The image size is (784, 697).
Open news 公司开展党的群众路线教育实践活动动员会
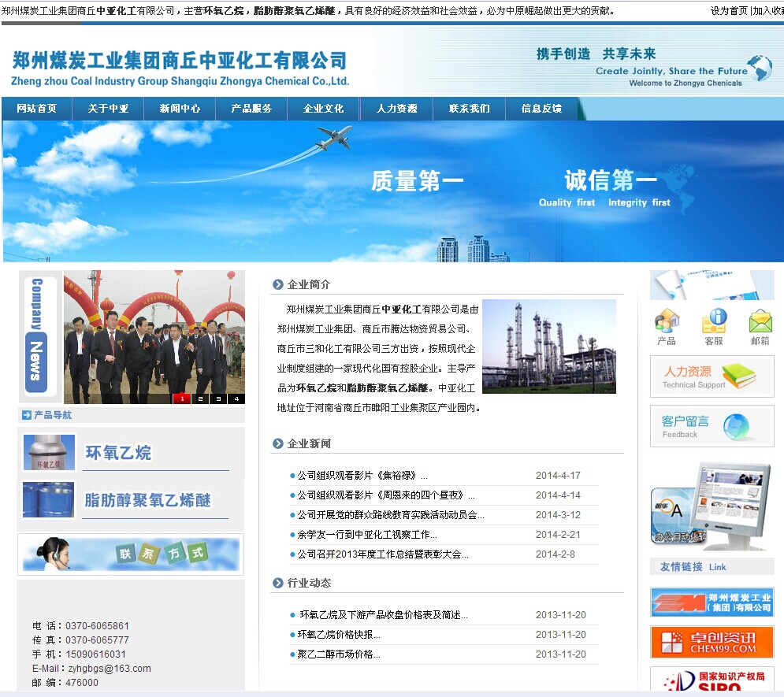point(391,514)
